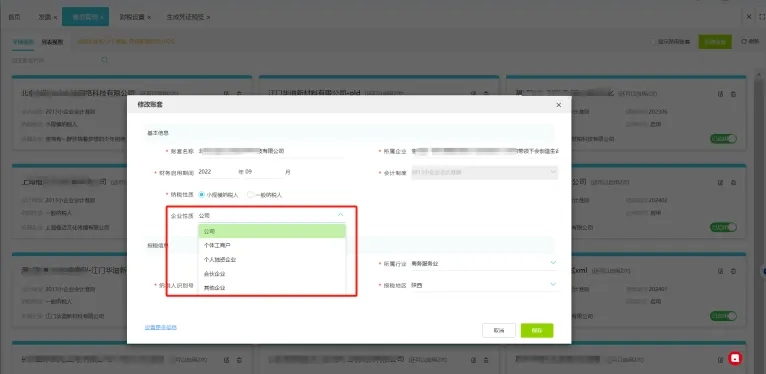
Task: Switch to the 首页 tab
Action: click(x=15, y=17)
